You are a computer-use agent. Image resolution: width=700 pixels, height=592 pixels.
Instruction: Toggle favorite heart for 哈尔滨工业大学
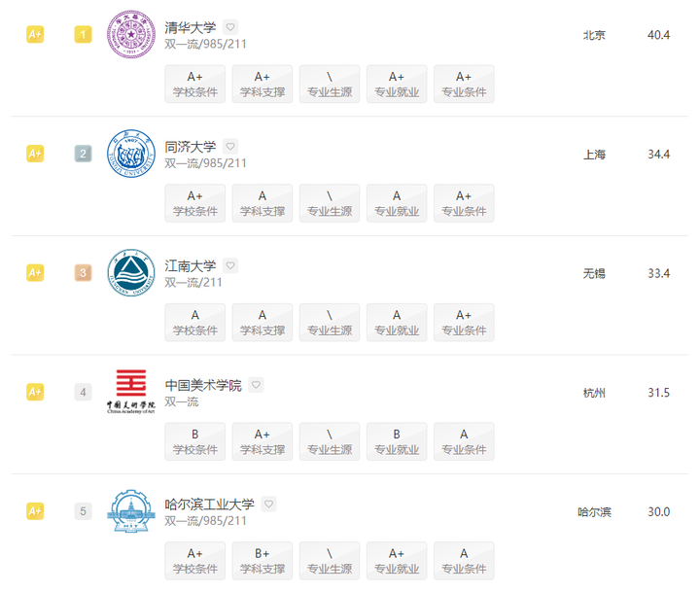click(268, 504)
